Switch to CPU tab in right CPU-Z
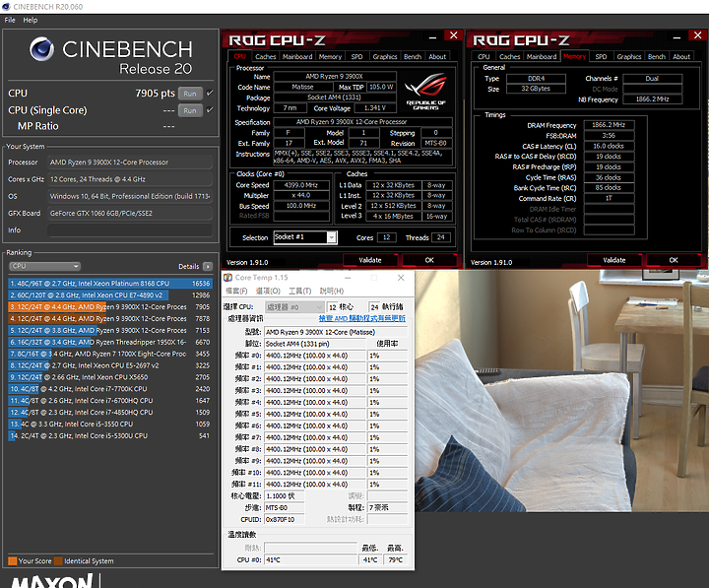709x588 pixels. [483, 57]
